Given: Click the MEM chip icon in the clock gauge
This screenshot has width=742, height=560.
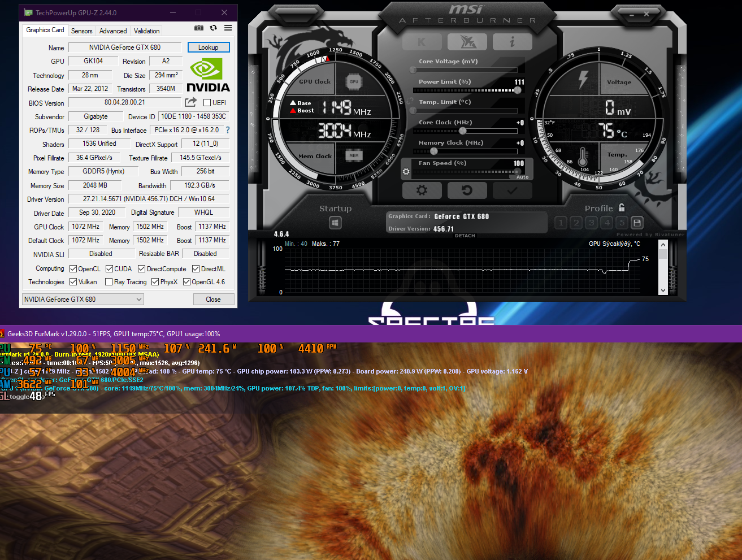Looking at the screenshot, I should tap(354, 155).
